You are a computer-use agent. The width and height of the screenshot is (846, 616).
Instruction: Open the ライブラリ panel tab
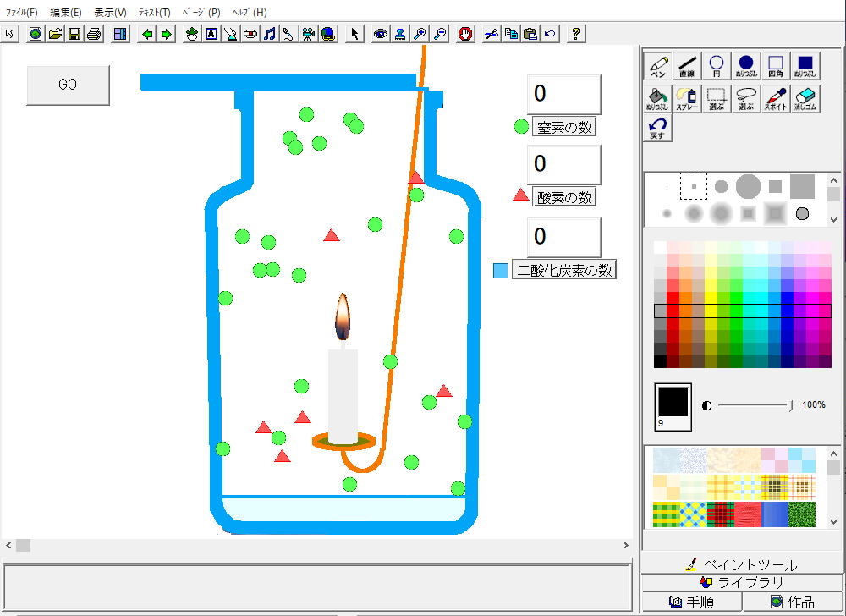click(742, 582)
